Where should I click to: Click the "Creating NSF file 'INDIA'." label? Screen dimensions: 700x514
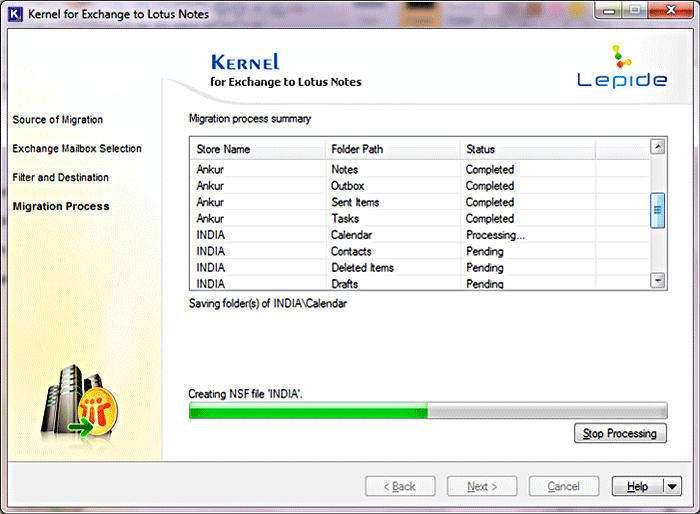[x=245, y=394]
